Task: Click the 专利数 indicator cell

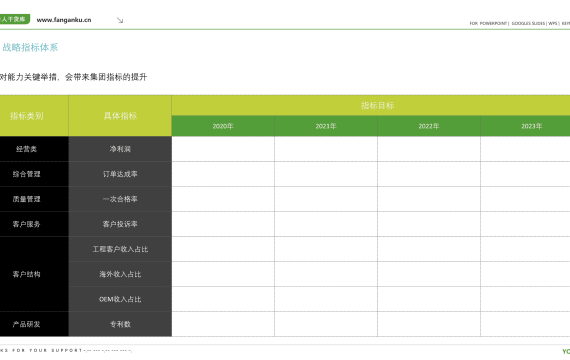Action: [120, 324]
